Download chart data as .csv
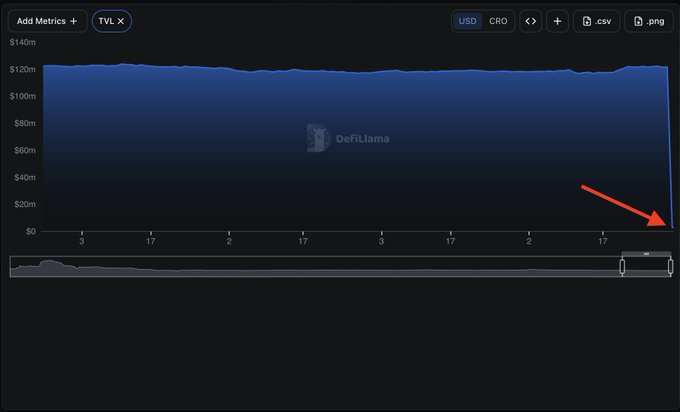680x412 pixels. coord(596,21)
